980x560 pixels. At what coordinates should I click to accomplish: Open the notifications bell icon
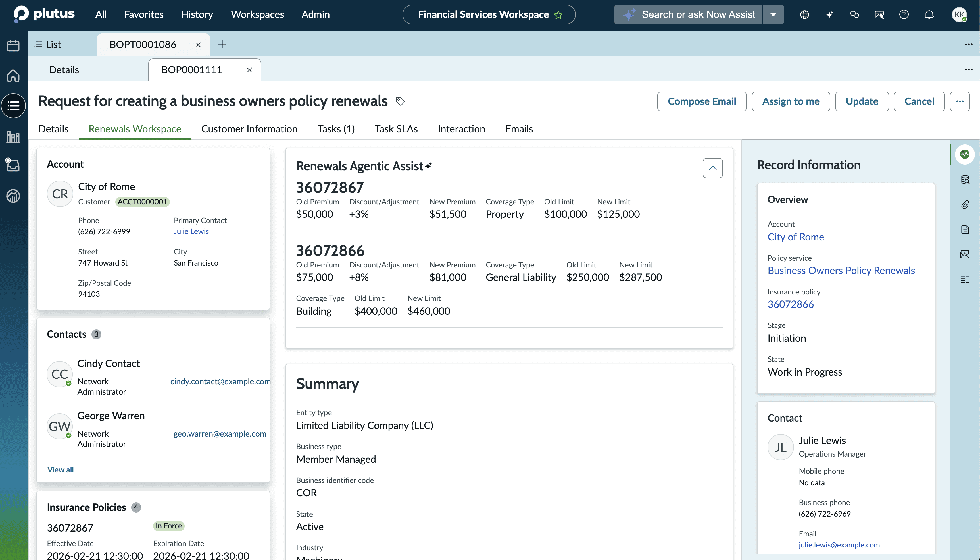(929, 14)
